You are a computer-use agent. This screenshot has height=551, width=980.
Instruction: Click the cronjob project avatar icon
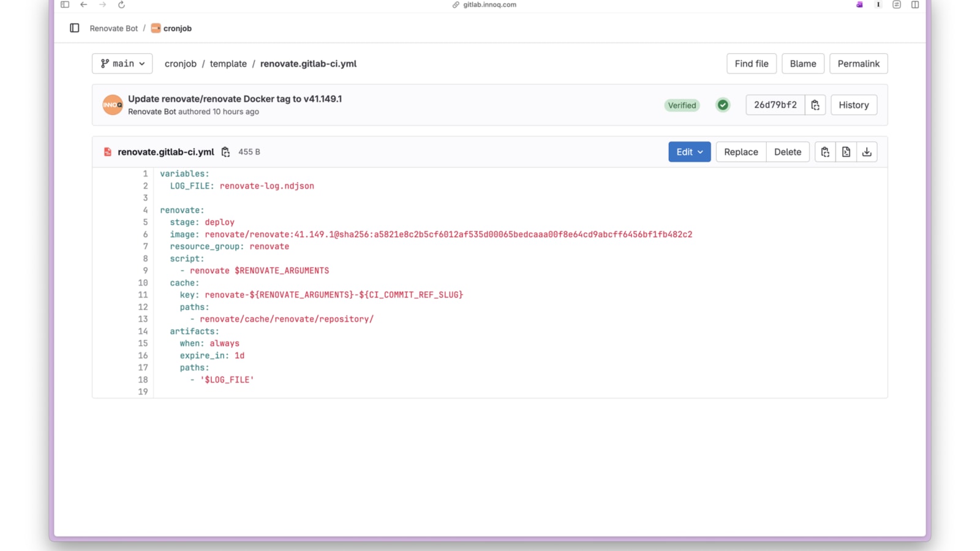tap(156, 28)
